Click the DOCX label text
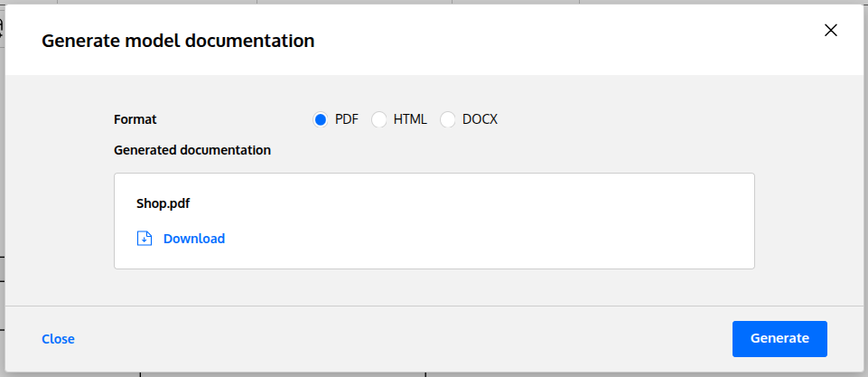The image size is (868, 377). click(480, 119)
